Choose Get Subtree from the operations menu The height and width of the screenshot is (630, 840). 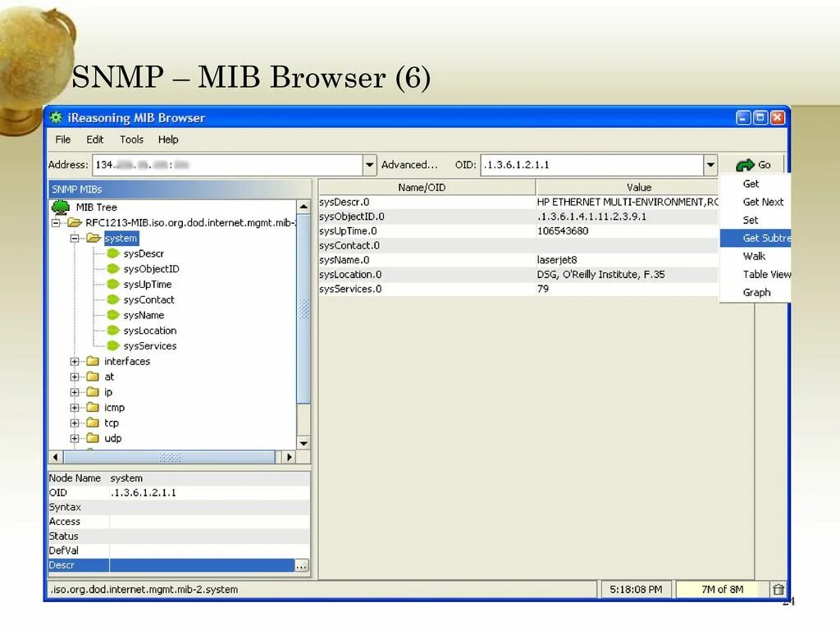(755, 238)
